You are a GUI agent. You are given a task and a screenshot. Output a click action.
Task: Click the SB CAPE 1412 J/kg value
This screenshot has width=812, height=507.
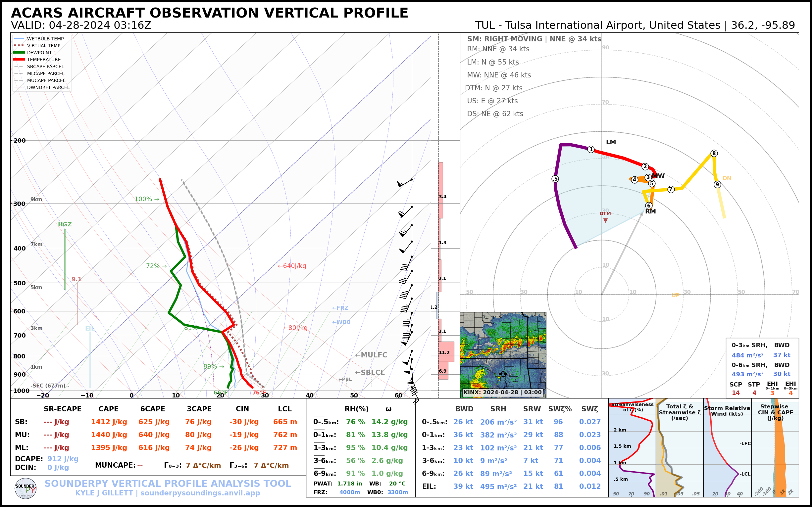point(109,422)
